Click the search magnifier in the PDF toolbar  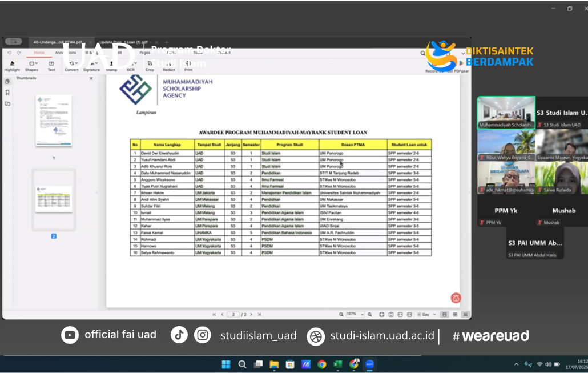pyautogui.click(x=422, y=53)
